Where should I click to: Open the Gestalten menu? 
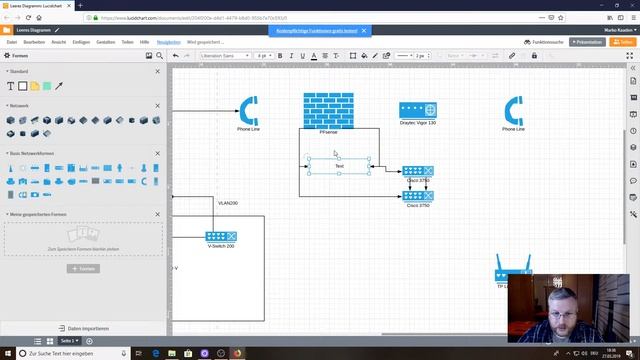[x=106, y=42]
